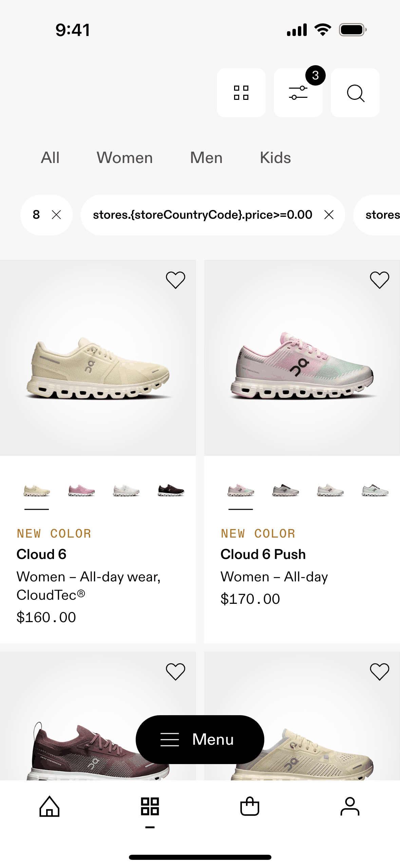Viewport: 400px width, 868px height.
Task: Select the Women category tab
Action: tap(125, 158)
